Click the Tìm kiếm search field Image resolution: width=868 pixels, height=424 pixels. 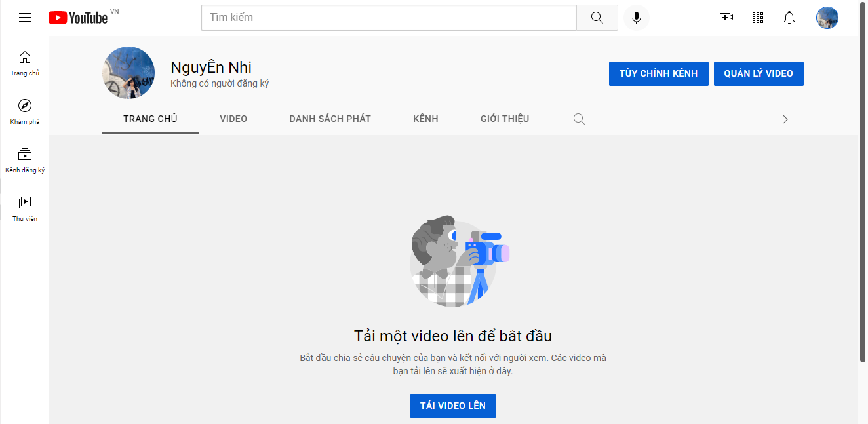coord(389,18)
